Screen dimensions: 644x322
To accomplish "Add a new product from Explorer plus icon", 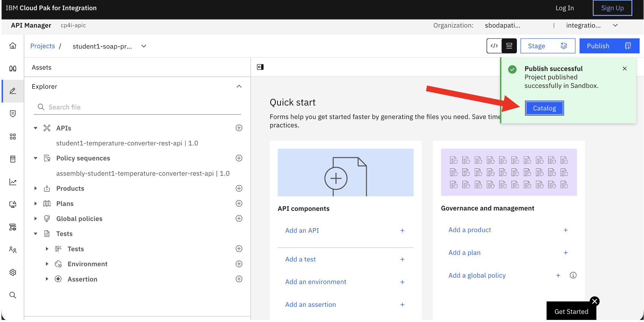I will [239, 189].
